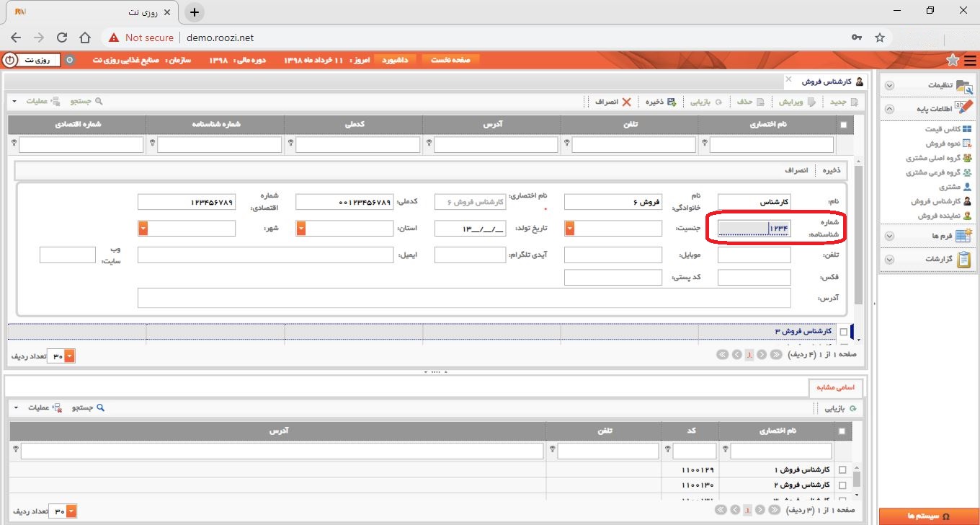The width and height of the screenshot is (980, 525).
Task: Click the کدملی input field
Action: [344, 202]
